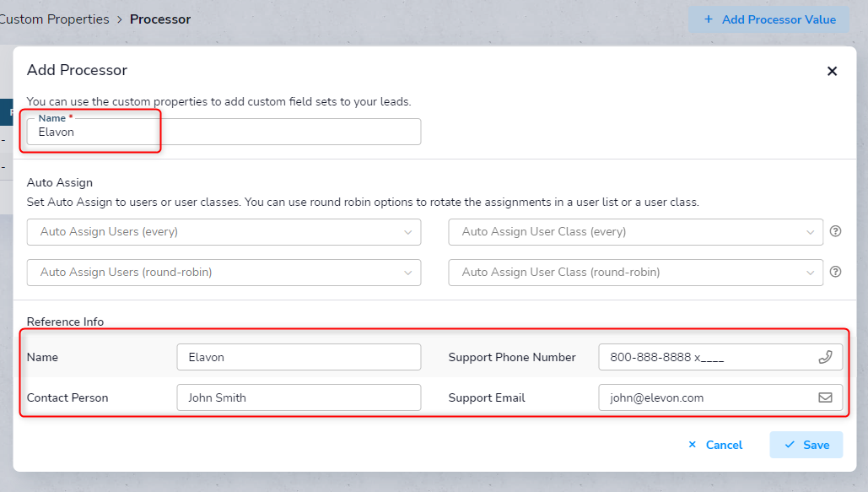This screenshot has height=492, width=868.
Task: Click the phone icon in Support Phone Number field
Action: point(825,357)
